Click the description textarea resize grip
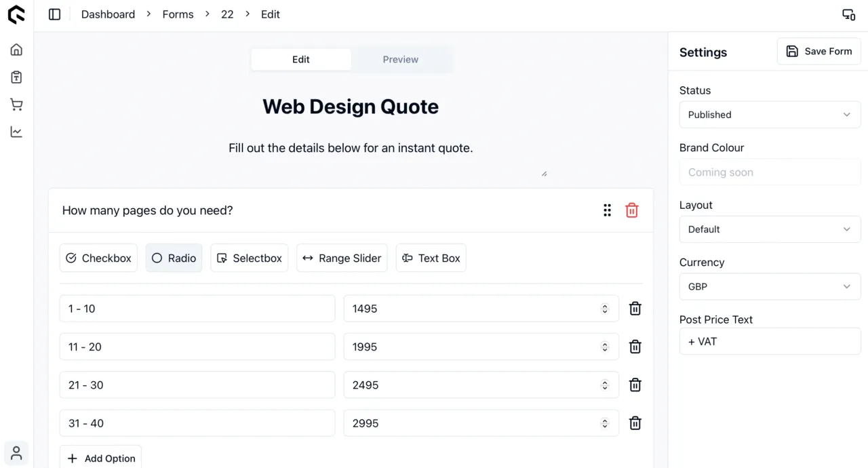This screenshot has height=468, width=868. pyautogui.click(x=544, y=174)
